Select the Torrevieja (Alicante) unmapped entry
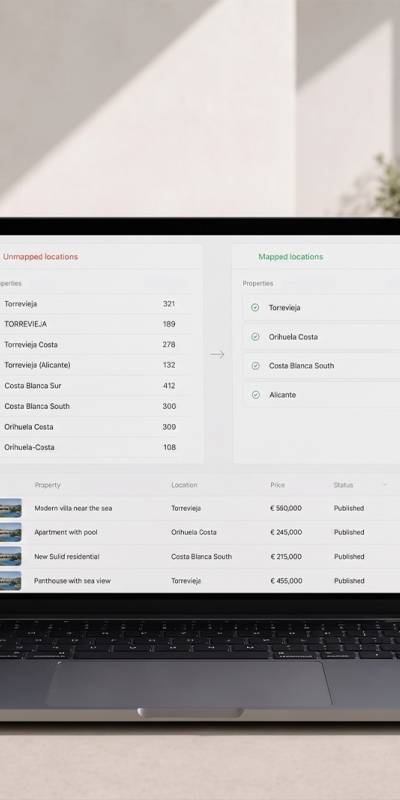Viewport: 400px width, 800px height. click(96, 365)
